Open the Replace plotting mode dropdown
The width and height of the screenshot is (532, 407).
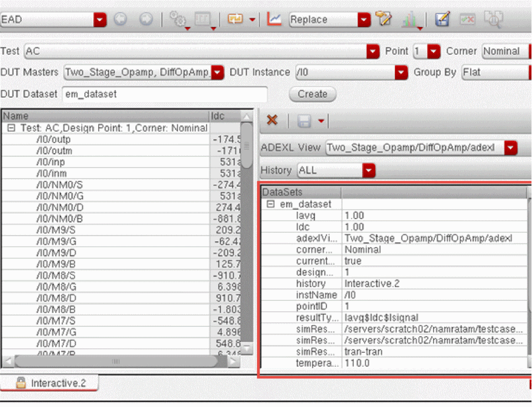click(364, 19)
